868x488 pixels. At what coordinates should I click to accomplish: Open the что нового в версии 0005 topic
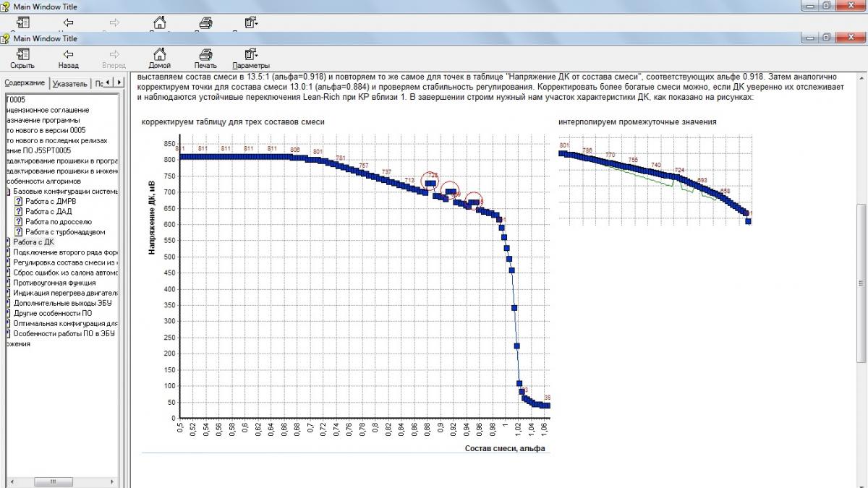tap(46, 130)
